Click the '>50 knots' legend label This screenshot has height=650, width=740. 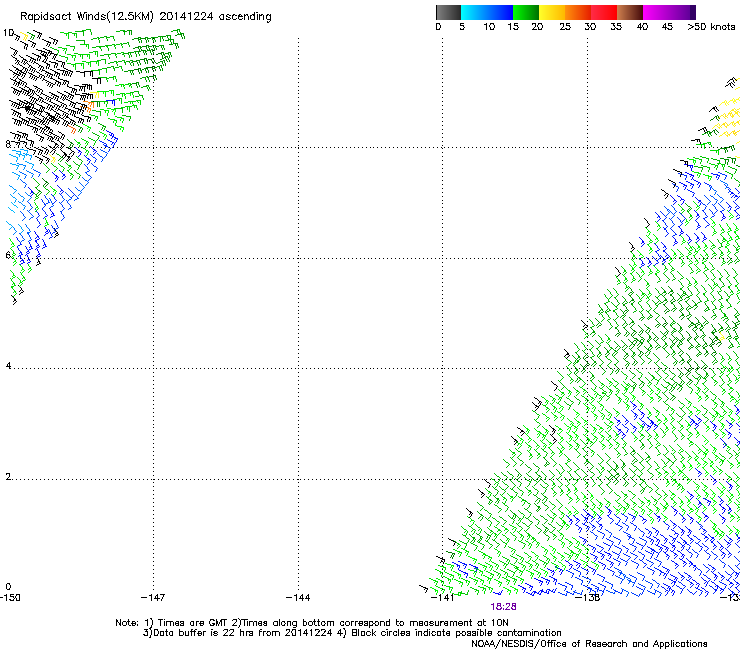click(x=711, y=27)
